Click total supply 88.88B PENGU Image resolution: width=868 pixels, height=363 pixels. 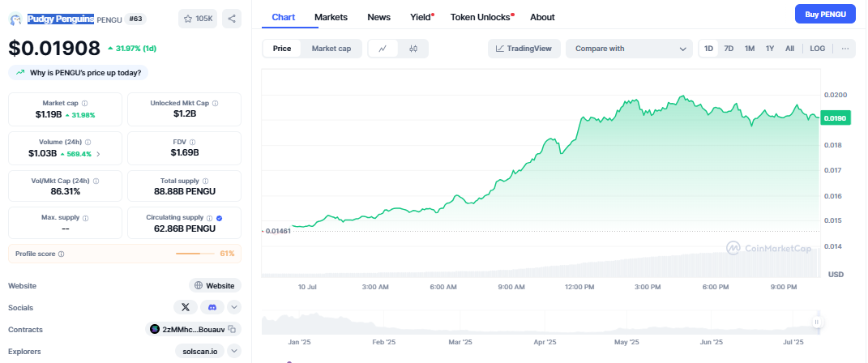[184, 191]
